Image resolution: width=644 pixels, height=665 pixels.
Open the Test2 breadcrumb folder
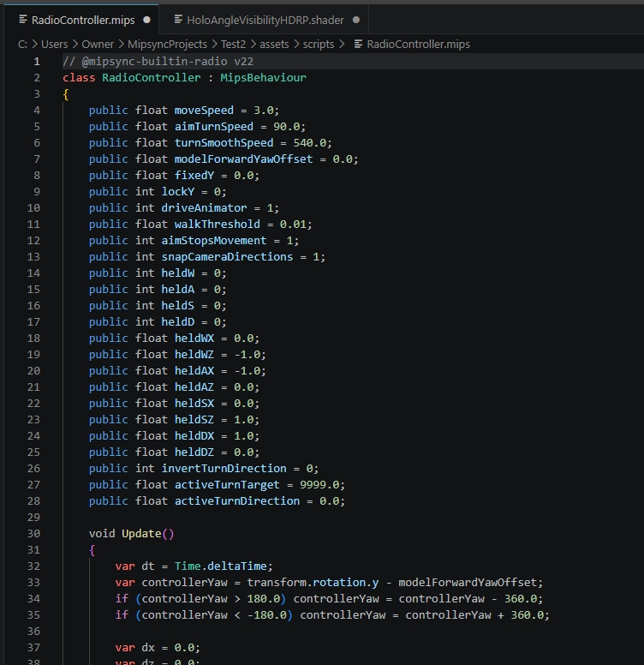click(x=233, y=44)
